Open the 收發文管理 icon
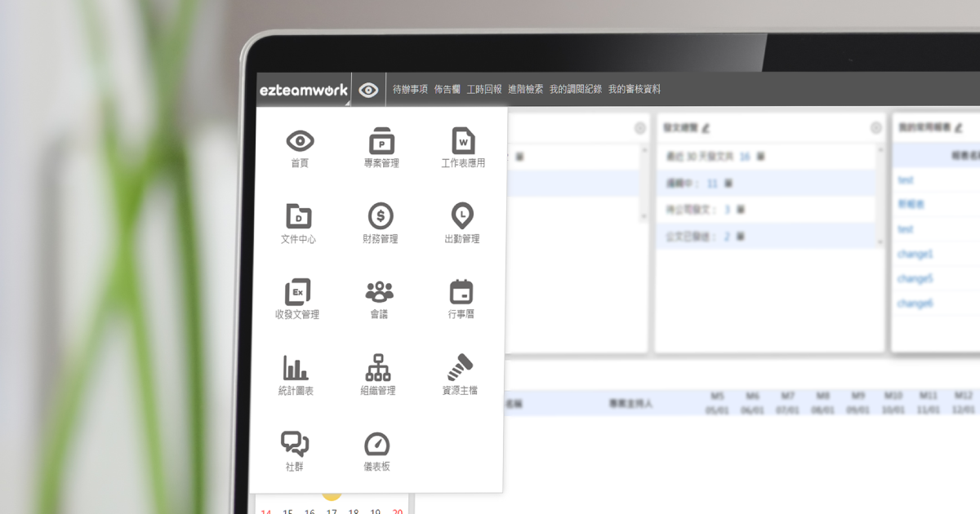980x514 pixels. click(298, 292)
